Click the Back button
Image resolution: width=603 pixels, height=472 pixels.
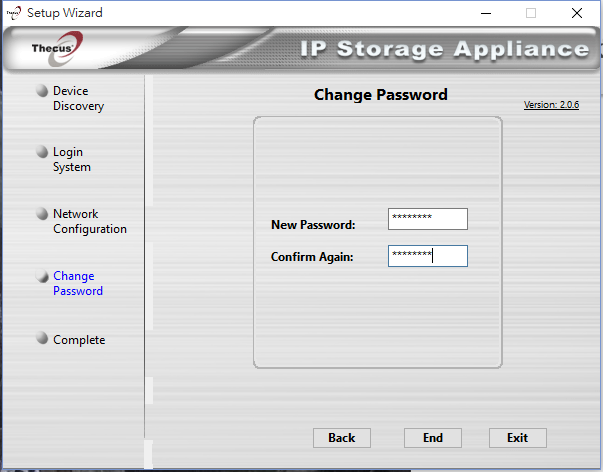pyautogui.click(x=342, y=438)
